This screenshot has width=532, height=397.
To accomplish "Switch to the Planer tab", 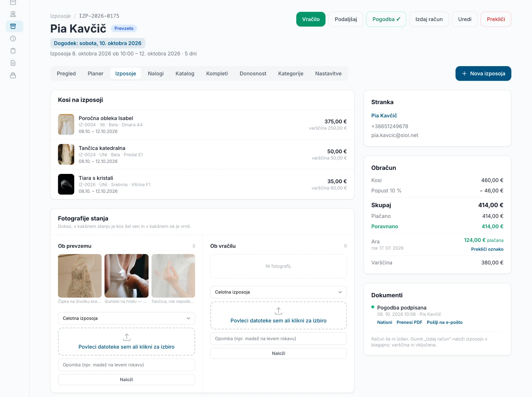I will pyautogui.click(x=95, y=73).
